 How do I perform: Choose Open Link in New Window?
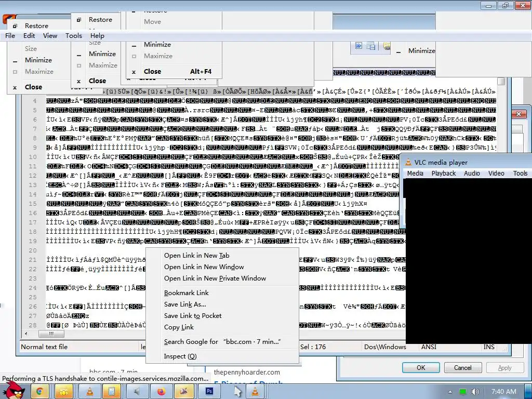click(x=222, y=267)
